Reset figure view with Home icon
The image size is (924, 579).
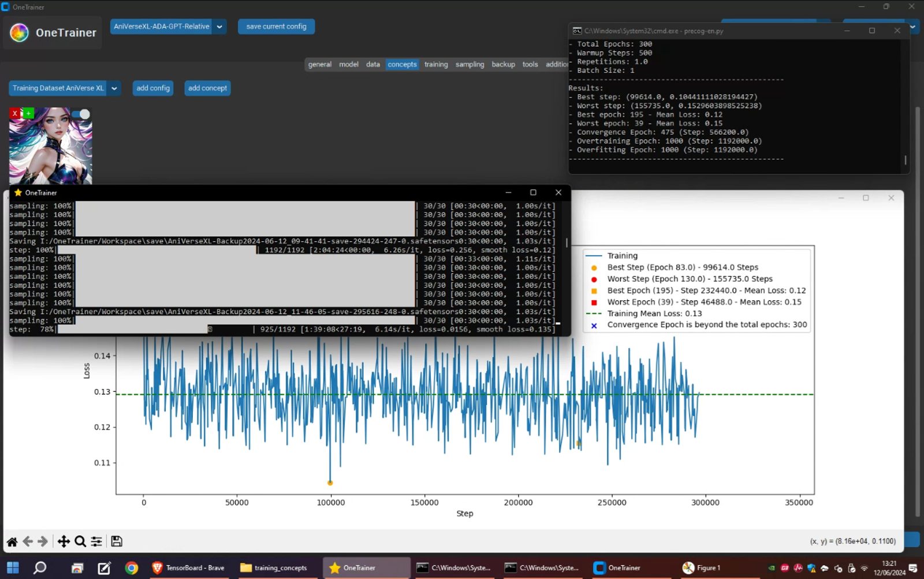coord(12,541)
